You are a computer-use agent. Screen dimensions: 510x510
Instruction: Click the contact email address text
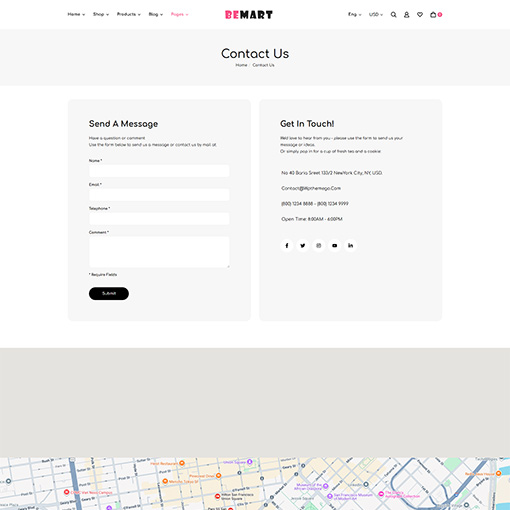click(x=311, y=188)
